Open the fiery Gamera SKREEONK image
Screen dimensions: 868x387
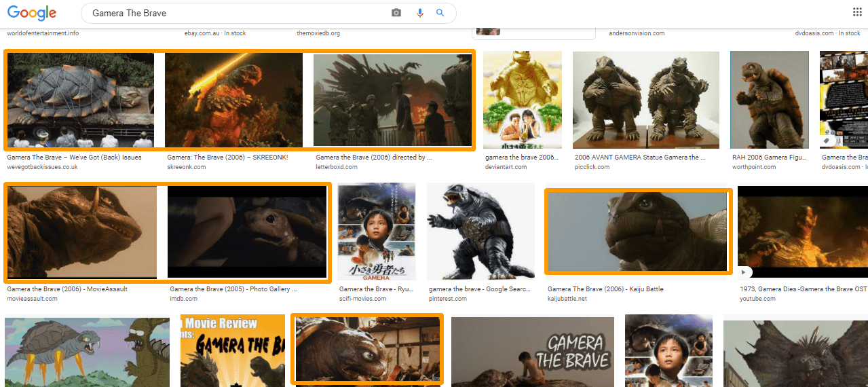coord(233,100)
